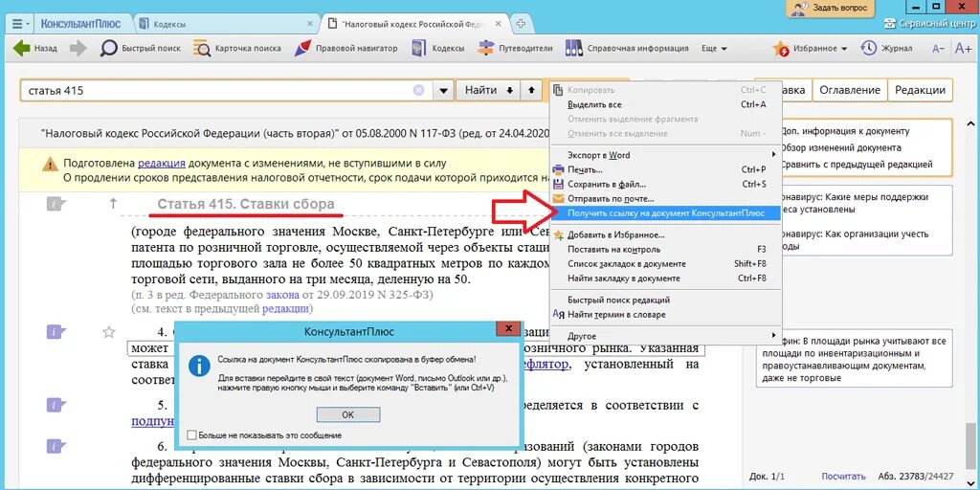This screenshot has width=980, height=490.
Task: Open the закона link in п. 3
Action: coord(281,294)
